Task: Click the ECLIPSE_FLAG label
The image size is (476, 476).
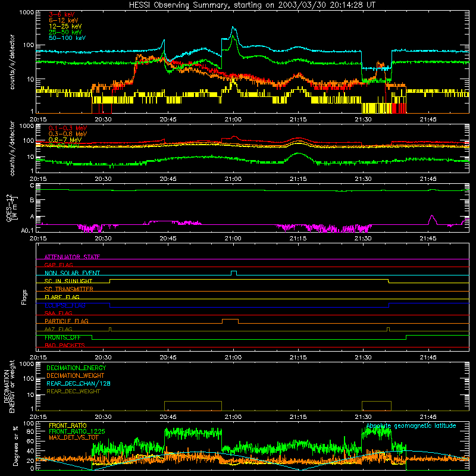Action: pos(65,305)
